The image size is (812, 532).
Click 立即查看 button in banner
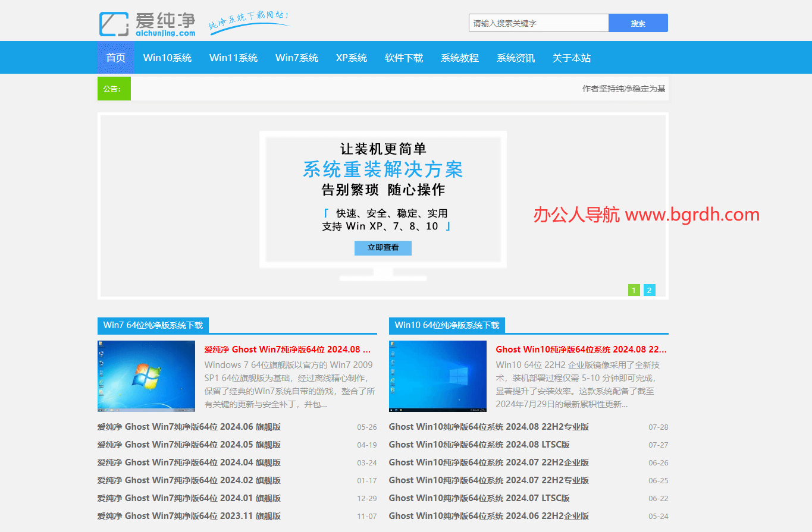pos(383,248)
